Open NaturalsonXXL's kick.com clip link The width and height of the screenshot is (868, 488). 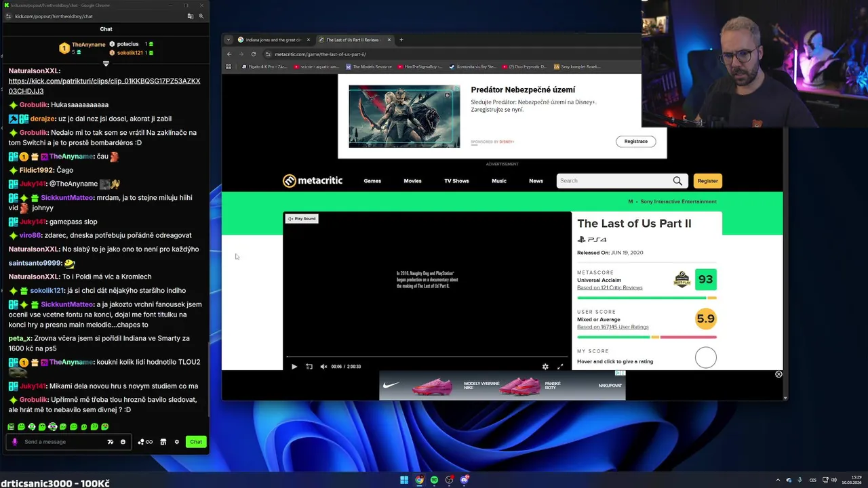(x=104, y=86)
